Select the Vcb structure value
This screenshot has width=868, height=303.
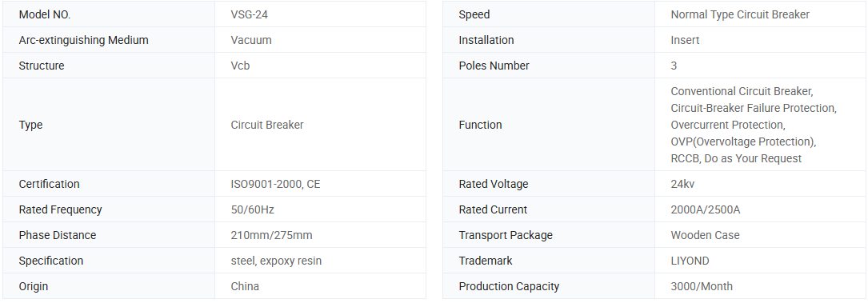(240, 66)
